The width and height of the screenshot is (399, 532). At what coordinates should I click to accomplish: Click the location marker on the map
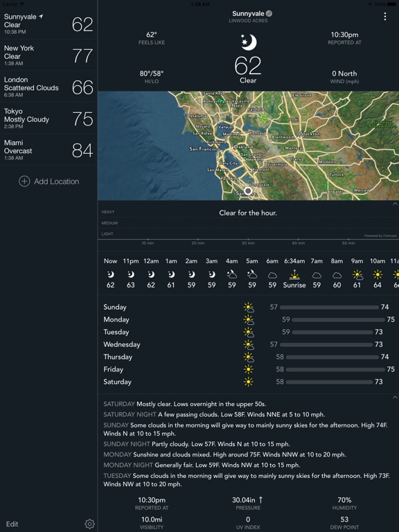[x=248, y=191]
